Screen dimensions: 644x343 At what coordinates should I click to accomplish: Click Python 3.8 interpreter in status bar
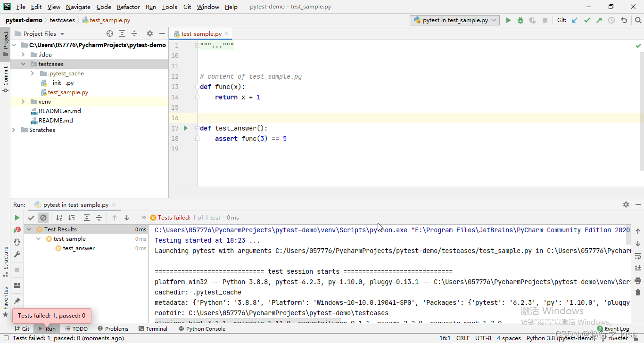click(x=561, y=338)
